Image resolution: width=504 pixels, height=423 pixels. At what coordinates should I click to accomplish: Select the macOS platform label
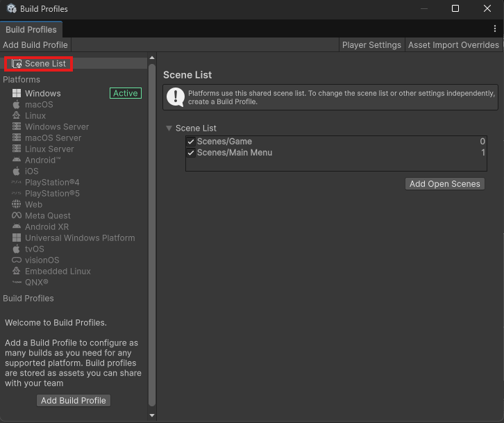[x=39, y=105]
